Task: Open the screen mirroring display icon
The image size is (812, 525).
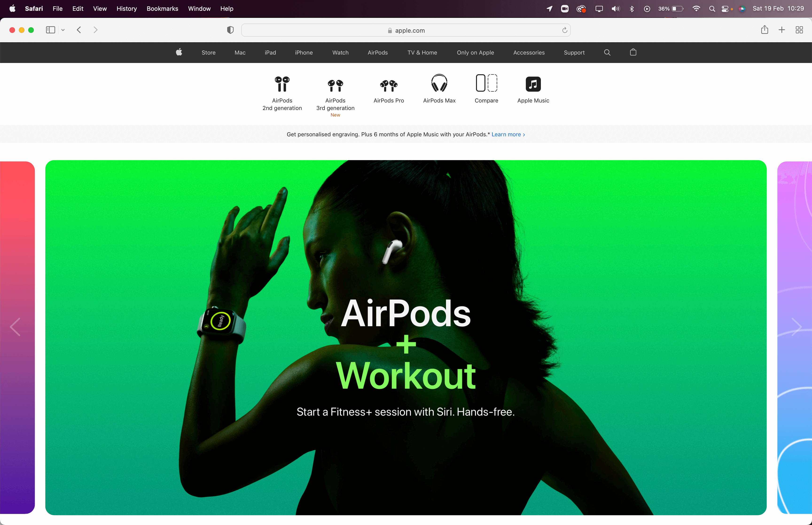Action: (599, 9)
